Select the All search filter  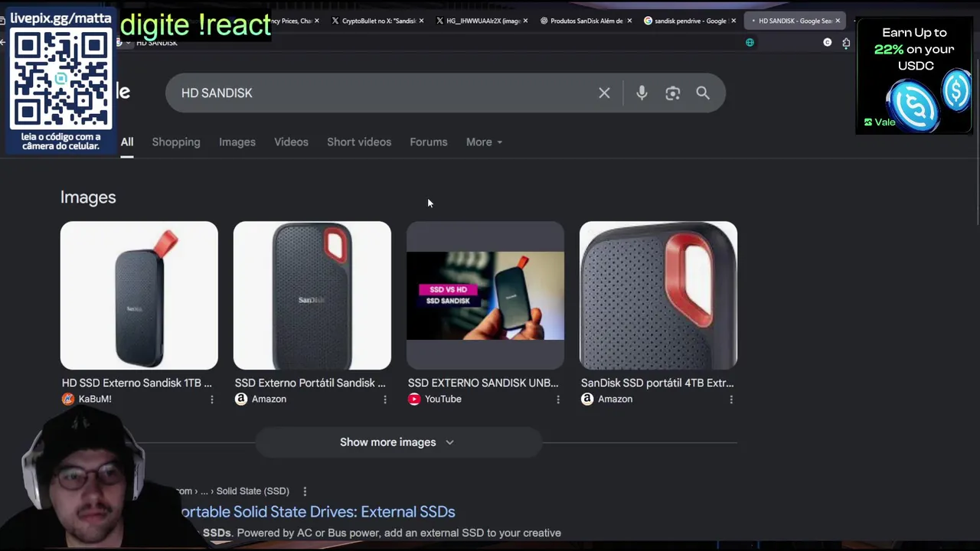point(127,142)
